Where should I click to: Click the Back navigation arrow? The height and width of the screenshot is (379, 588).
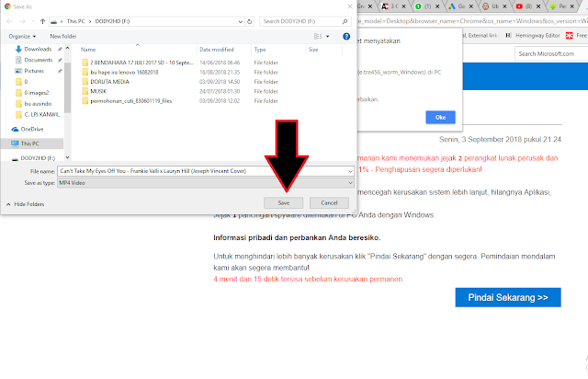tap(9, 21)
